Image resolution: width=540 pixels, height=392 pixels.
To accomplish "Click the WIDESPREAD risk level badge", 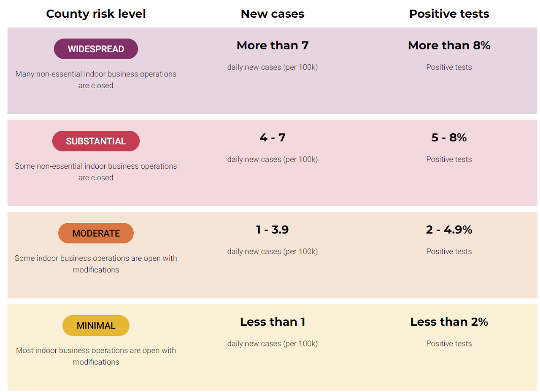I will click(x=96, y=49).
